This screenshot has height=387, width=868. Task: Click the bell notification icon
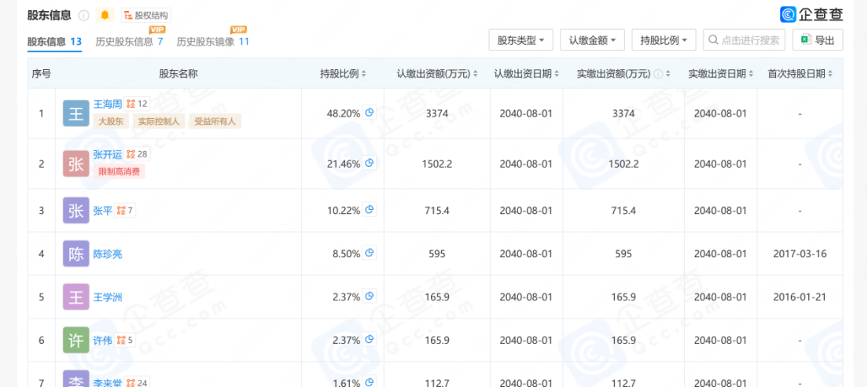click(105, 15)
